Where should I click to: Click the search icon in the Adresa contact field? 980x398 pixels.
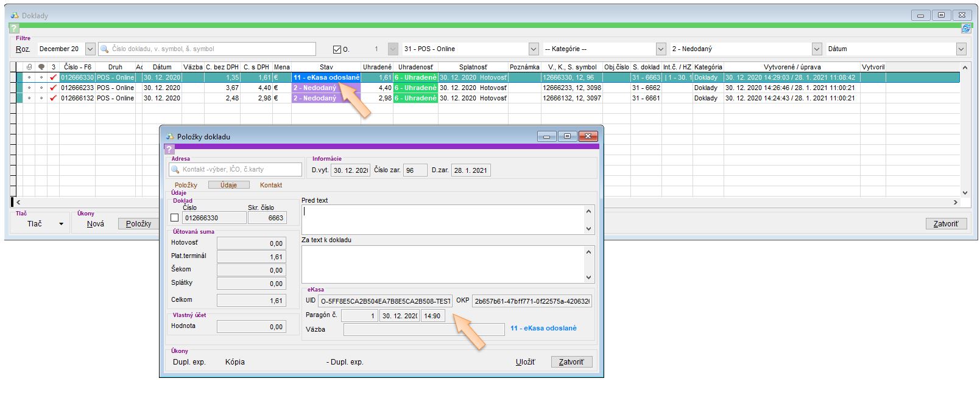pos(175,170)
